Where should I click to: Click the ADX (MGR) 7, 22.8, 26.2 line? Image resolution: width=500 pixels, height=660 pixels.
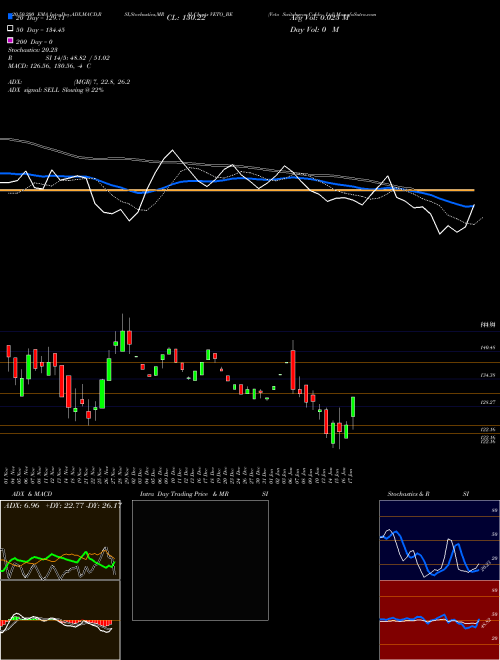(69, 82)
